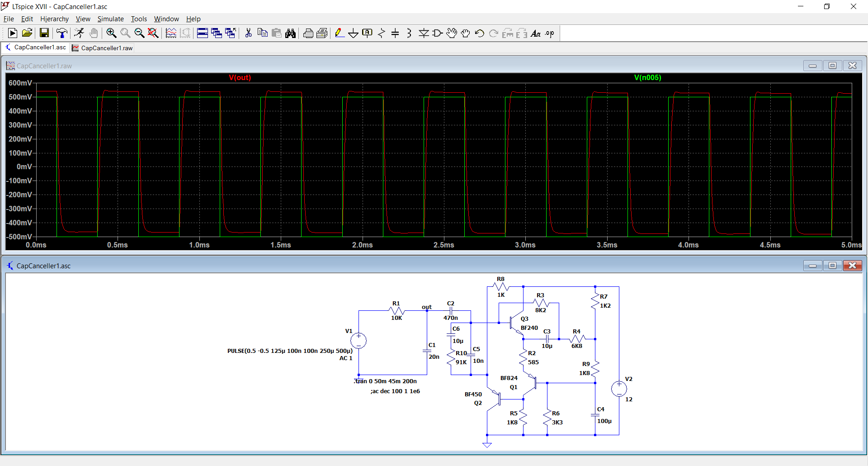
Task: Open the Simulate menu
Action: [x=110, y=19]
